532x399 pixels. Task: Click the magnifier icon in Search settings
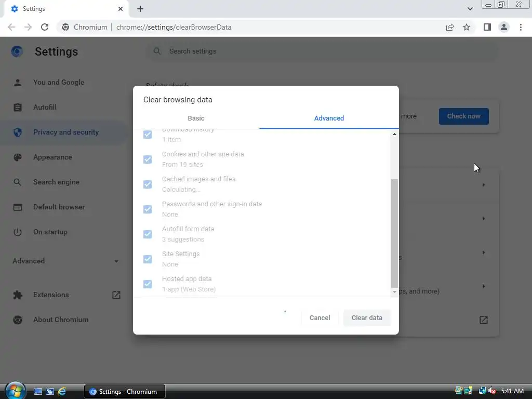pos(157,51)
